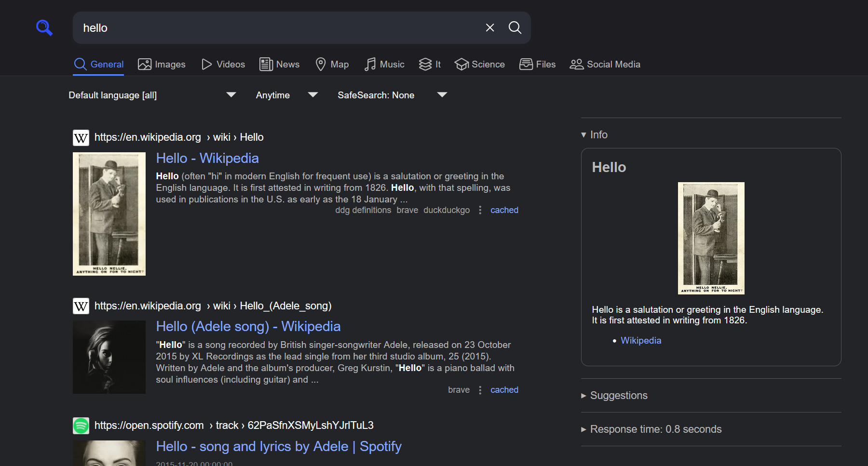Open the SafeSearch: None dropdown

pos(392,95)
